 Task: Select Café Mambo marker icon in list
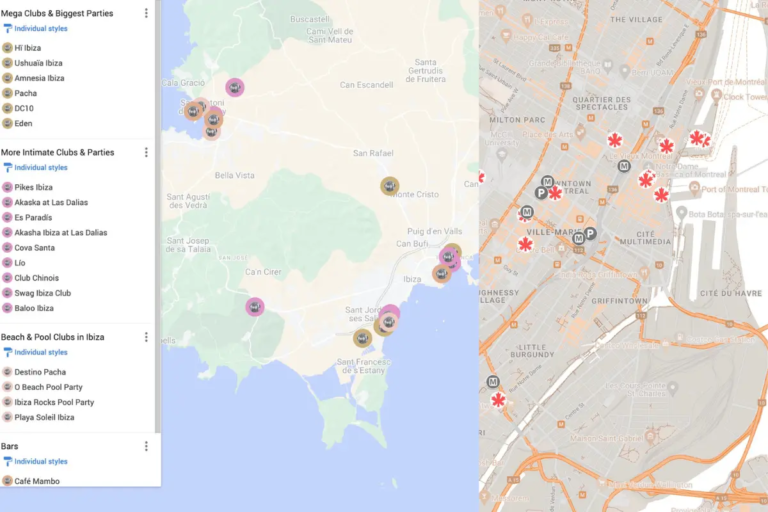(7, 481)
